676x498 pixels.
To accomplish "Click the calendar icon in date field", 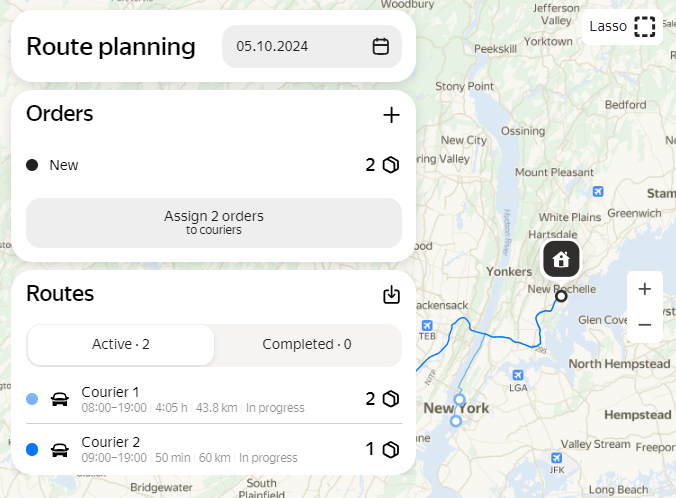I will [x=380, y=46].
